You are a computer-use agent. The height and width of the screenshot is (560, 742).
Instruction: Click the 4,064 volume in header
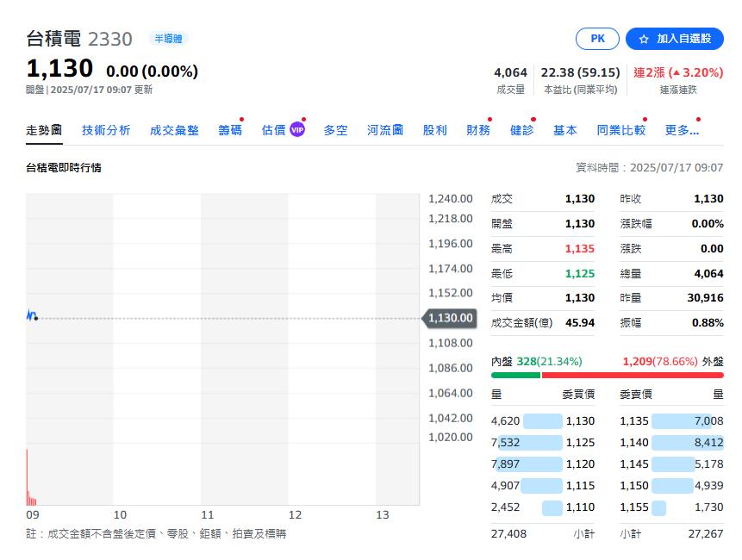click(510, 72)
